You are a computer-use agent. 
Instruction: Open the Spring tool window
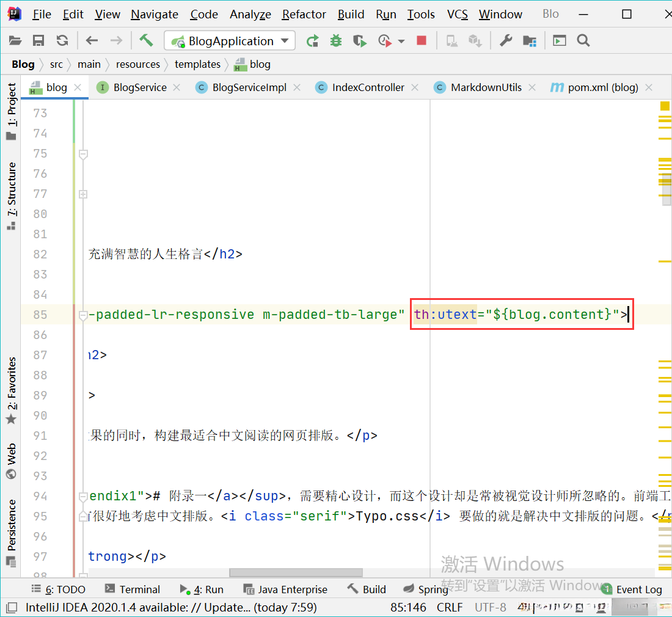click(x=426, y=590)
